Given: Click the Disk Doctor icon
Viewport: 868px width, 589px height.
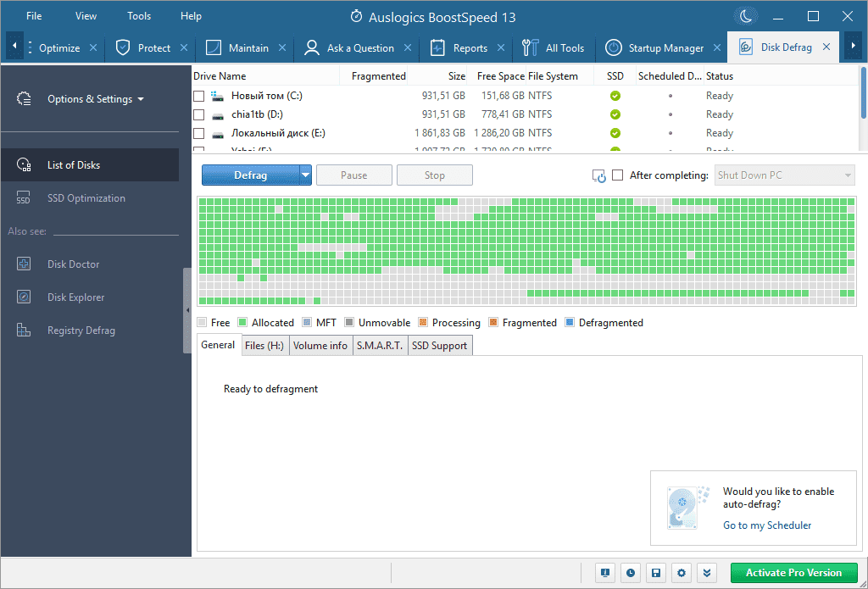Looking at the screenshot, I should pyautogui.click(x=23, y=264).
